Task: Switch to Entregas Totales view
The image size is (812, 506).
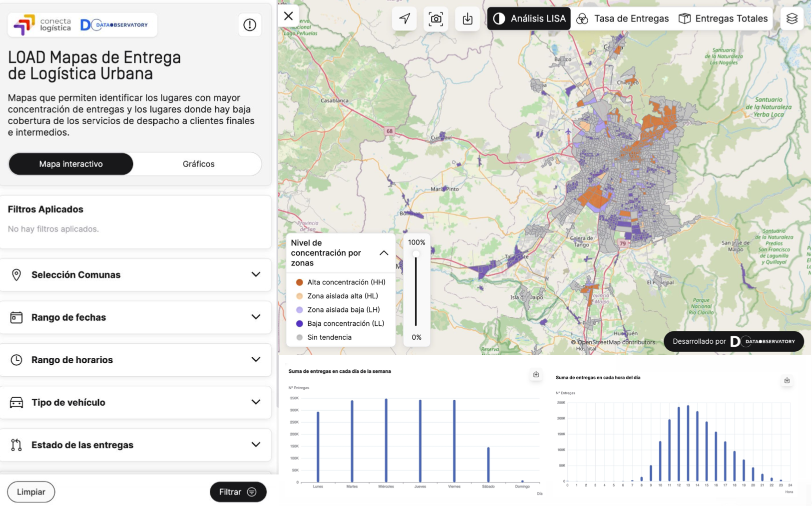Action: (x=723, y=19)
